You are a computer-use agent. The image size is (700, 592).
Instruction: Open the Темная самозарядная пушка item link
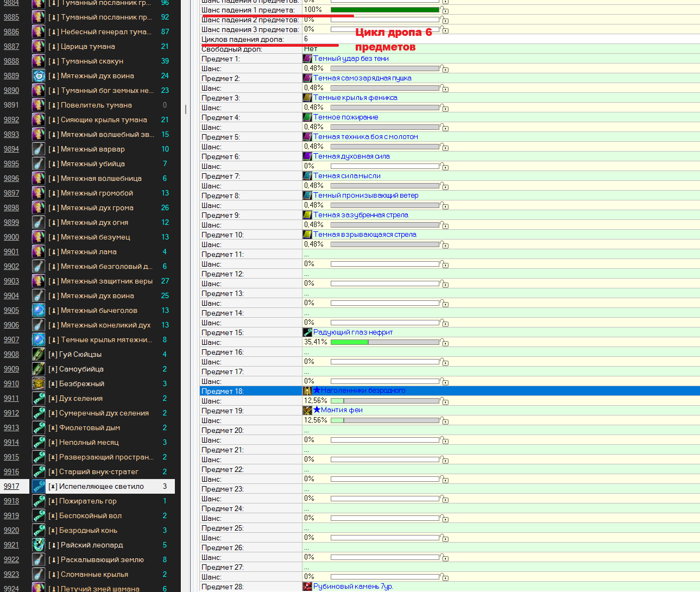[x=362, y=78]
